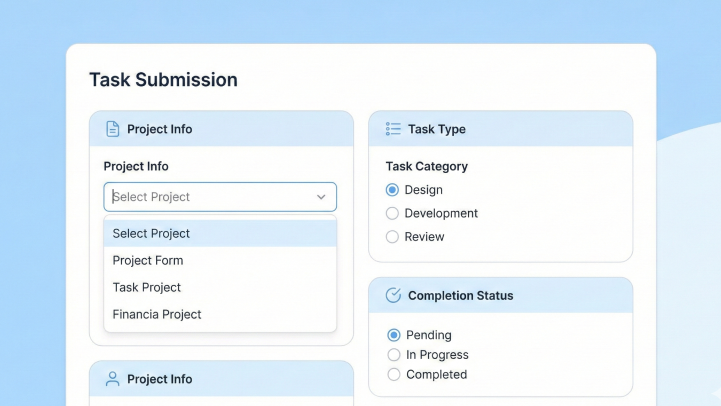The width and height of the screenshot is (721, 406).
Task: Click the Select Project dropdown chevron
Action: [x=321, y=197]
